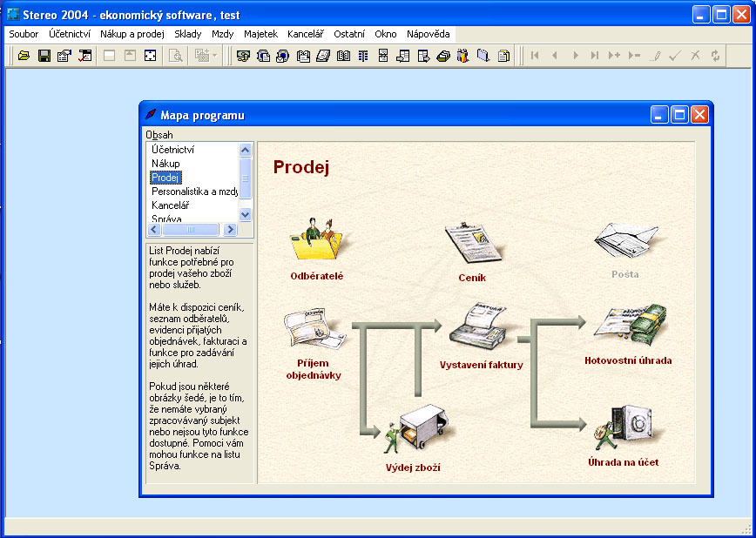The width and height of the screenshot is (756, 538).
Task: Click the table with right arrow icon
Action: [423, 56]
